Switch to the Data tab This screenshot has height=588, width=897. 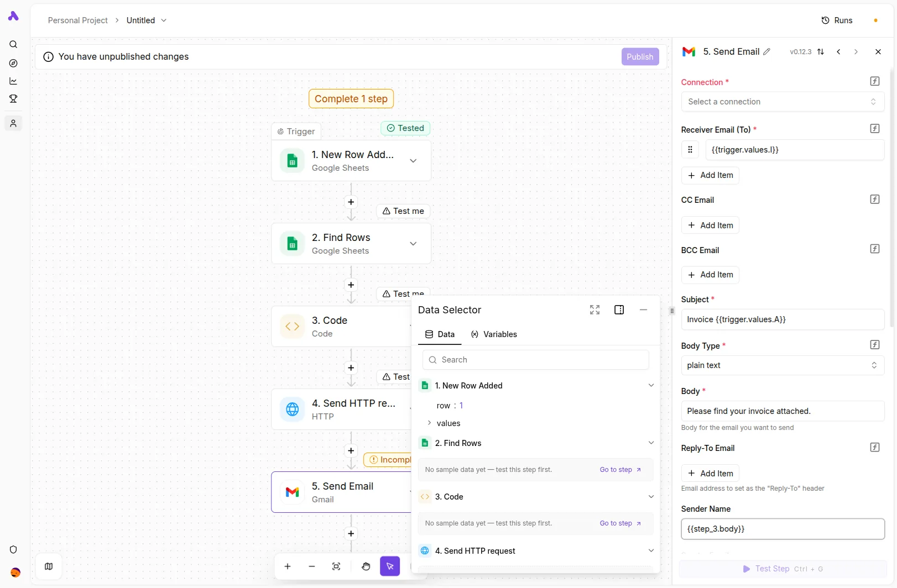pos(440,334)
